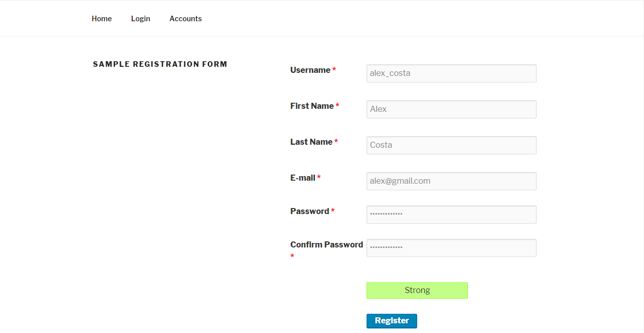This screenshot has height=333, width=644.
Task: Click into the First Name input box
Action: click(x=451, y=109)
